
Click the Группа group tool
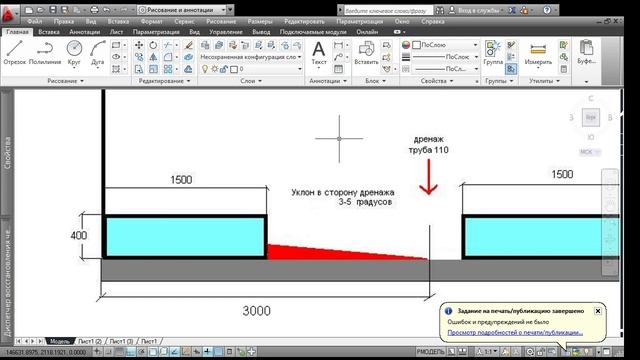[493, 53]
